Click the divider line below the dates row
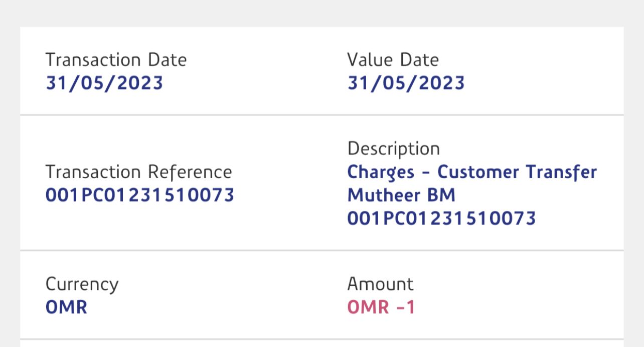The height and width of the screenshot is (347, 644). point(322,115)
